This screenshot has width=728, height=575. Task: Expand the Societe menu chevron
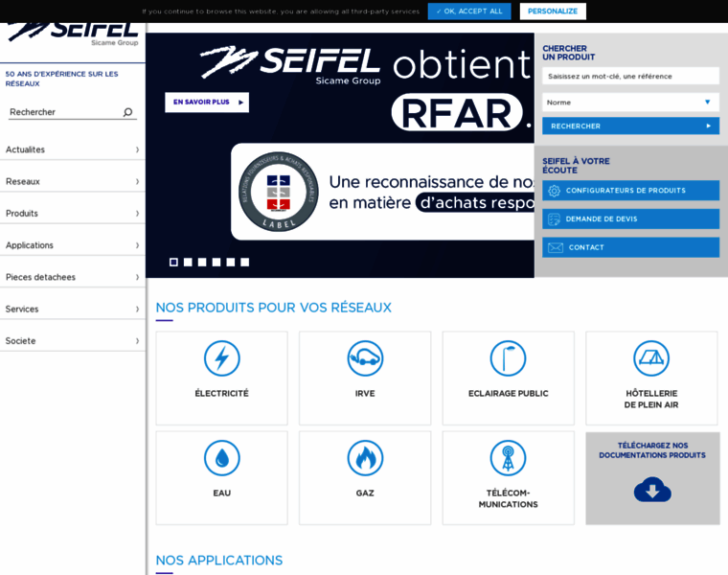[137, 340]
